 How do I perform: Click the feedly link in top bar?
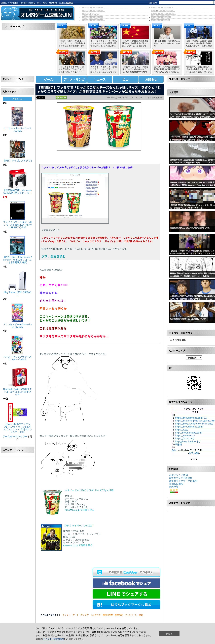[32, 3]
